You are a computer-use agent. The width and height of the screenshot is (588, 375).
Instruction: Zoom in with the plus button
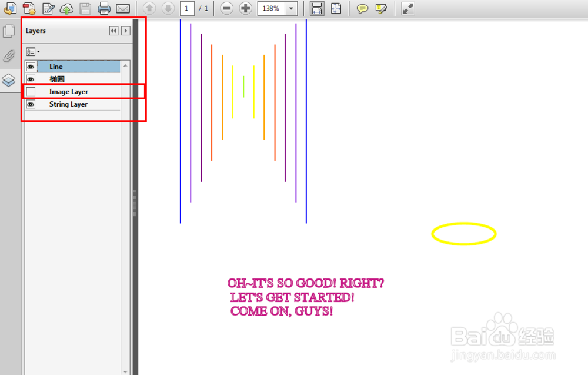pos(246,8)
